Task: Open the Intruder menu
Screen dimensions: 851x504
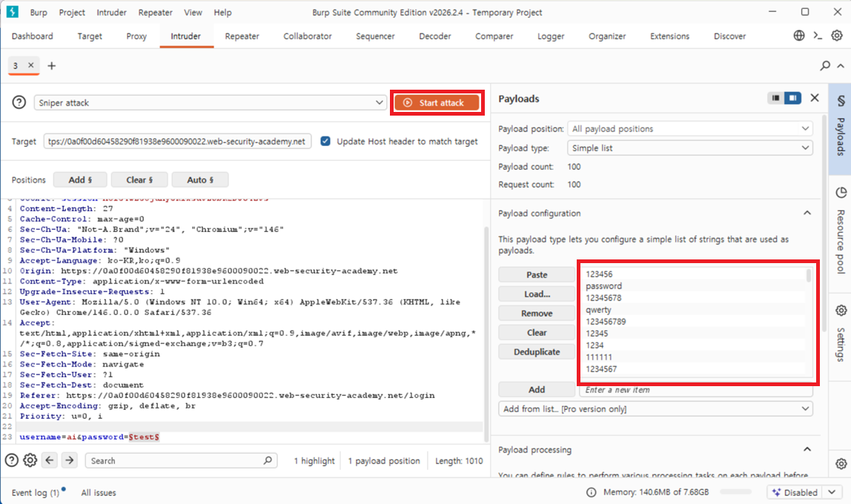Action: click(x=111, y=12)
